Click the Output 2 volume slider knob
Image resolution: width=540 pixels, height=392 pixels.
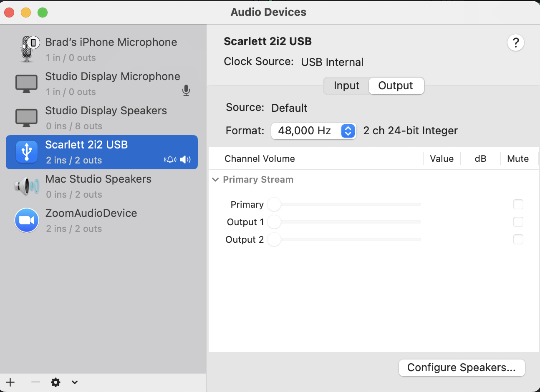click(274, 239)
